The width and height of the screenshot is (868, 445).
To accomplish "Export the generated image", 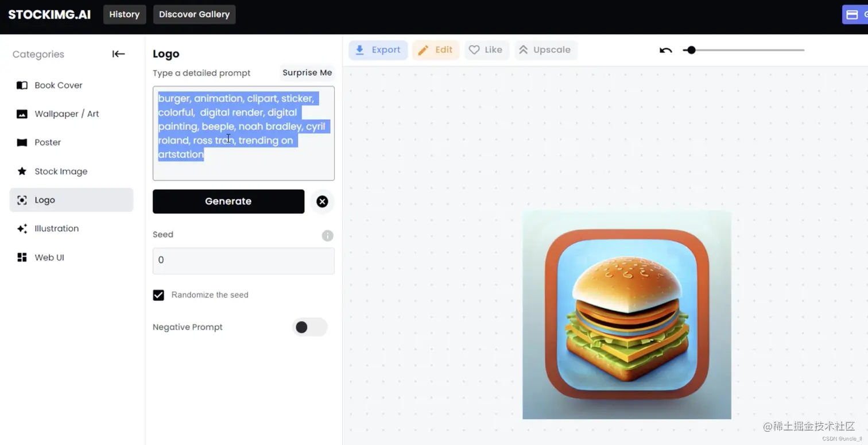I will [378, 50].
